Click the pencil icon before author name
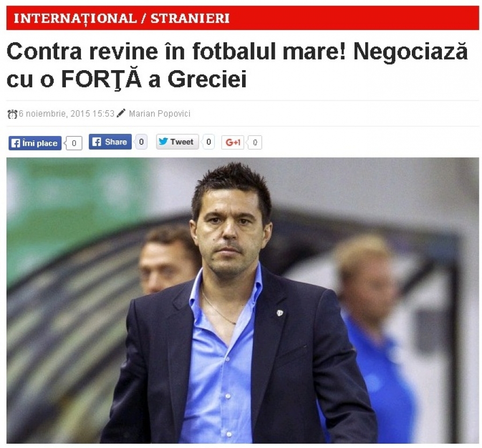This screenshot has height=448, width=482. (121, 113)
